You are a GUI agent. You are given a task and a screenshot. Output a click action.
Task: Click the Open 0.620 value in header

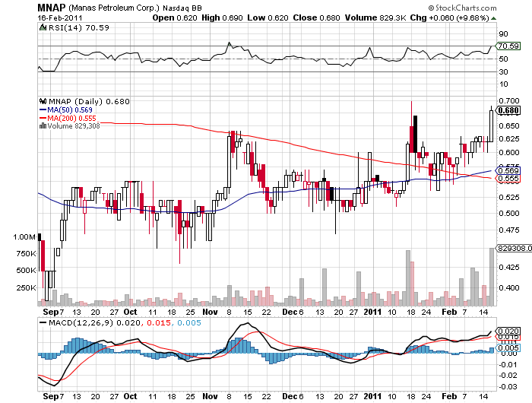[175, 18]
